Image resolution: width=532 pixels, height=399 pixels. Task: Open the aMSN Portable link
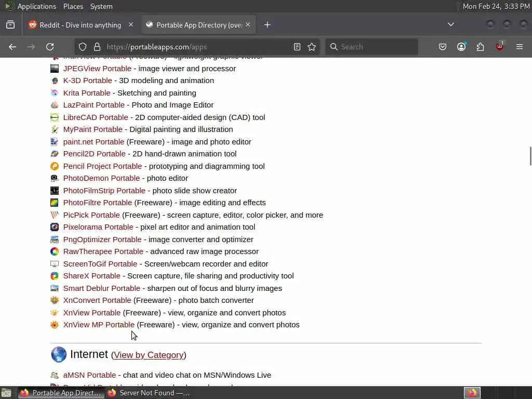point(89,375)
